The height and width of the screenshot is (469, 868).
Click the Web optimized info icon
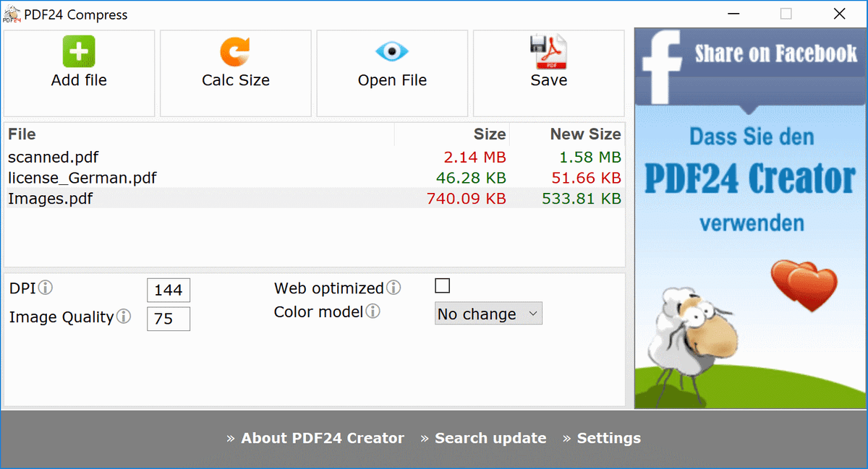(x=393, y=288)
